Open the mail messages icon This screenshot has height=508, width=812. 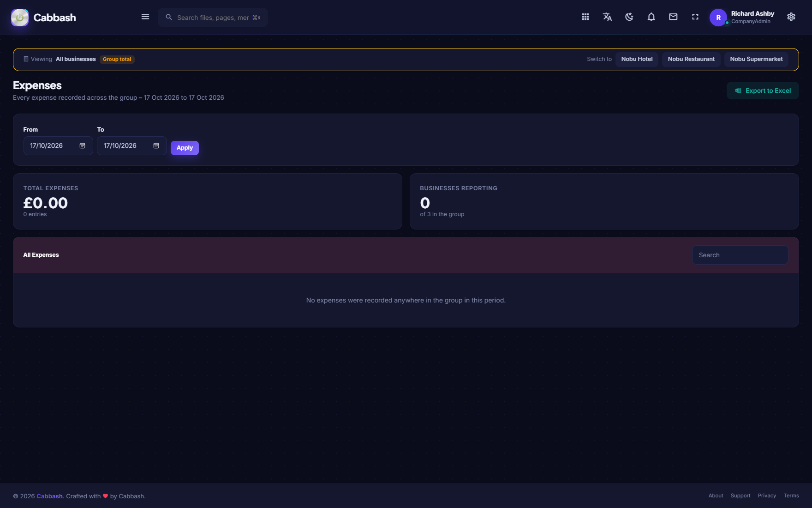click(673, 17)
